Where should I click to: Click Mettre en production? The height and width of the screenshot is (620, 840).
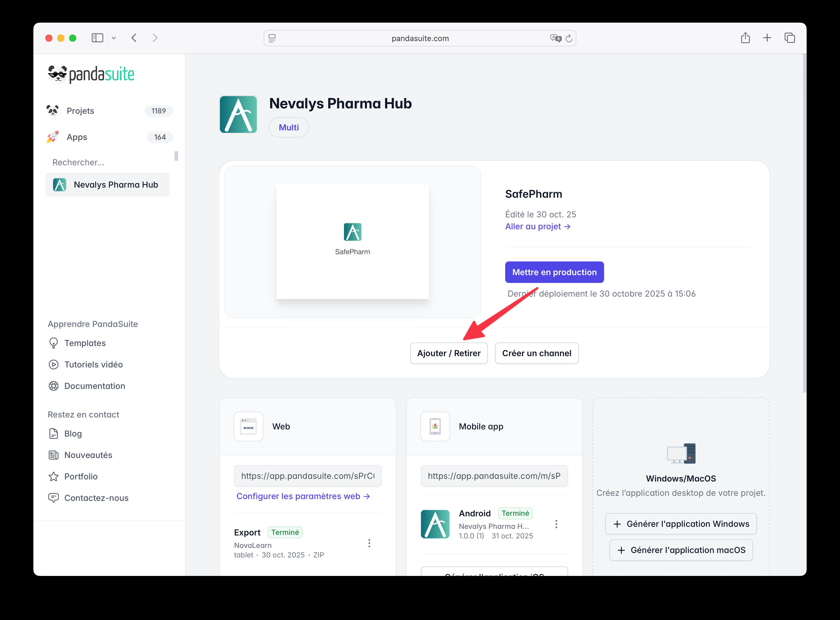(554, 272)
